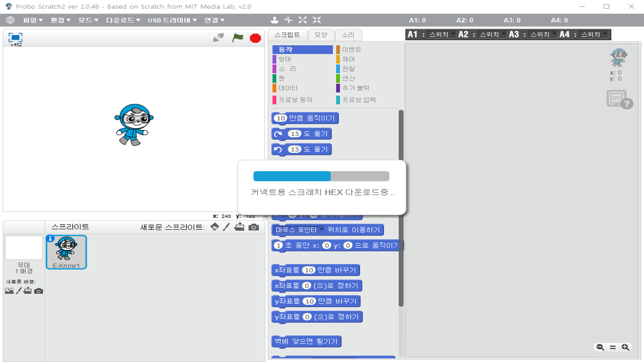
Task: Reset scripts area zoom
Action: [x=612, y=347]
